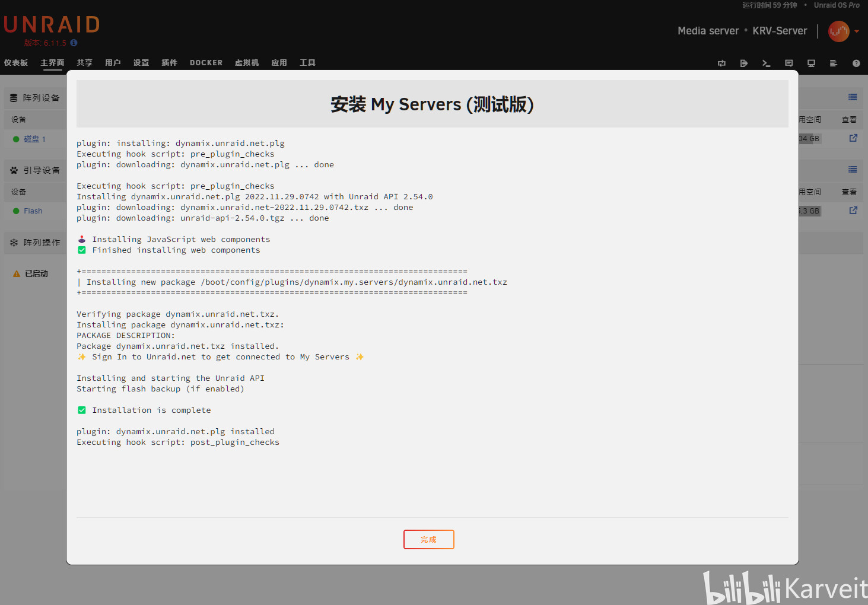Open the system log icon
Image resolution: width=868 pixels, height=605 pixels.
coord(834,63)
